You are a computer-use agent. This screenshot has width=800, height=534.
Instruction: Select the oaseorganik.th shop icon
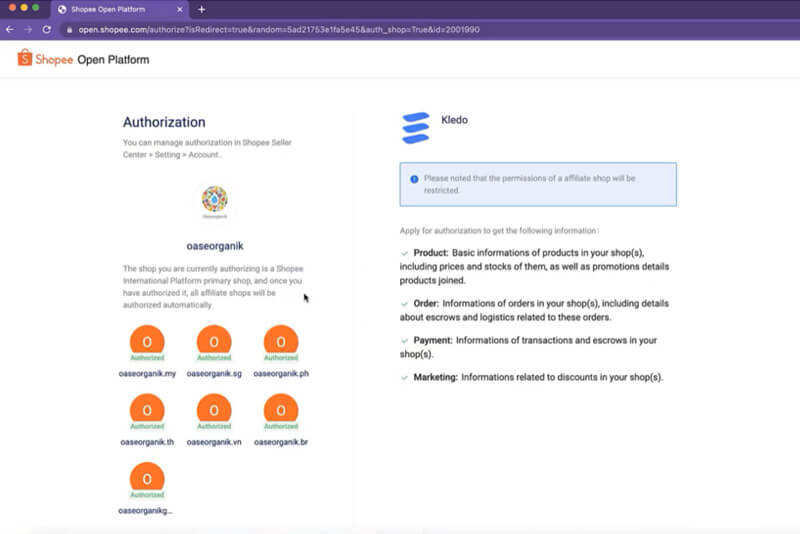point(147,410)
